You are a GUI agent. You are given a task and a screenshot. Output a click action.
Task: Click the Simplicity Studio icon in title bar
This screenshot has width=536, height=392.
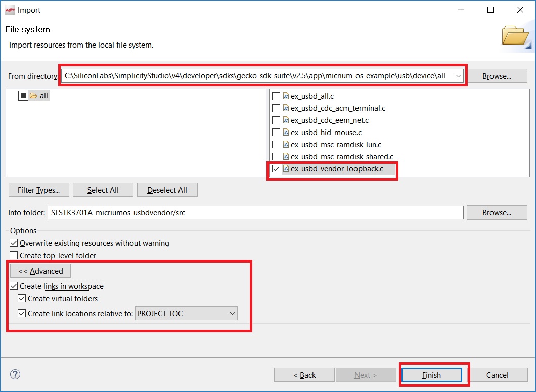[10, 10]
